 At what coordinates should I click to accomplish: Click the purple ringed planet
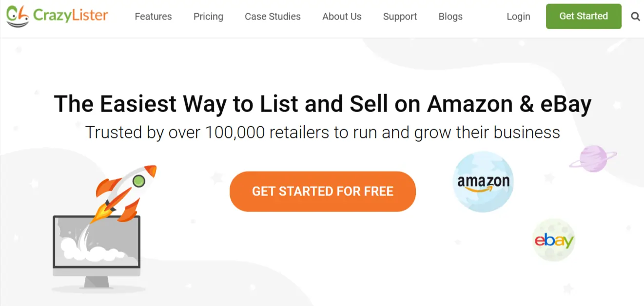(x=593, y=158)
